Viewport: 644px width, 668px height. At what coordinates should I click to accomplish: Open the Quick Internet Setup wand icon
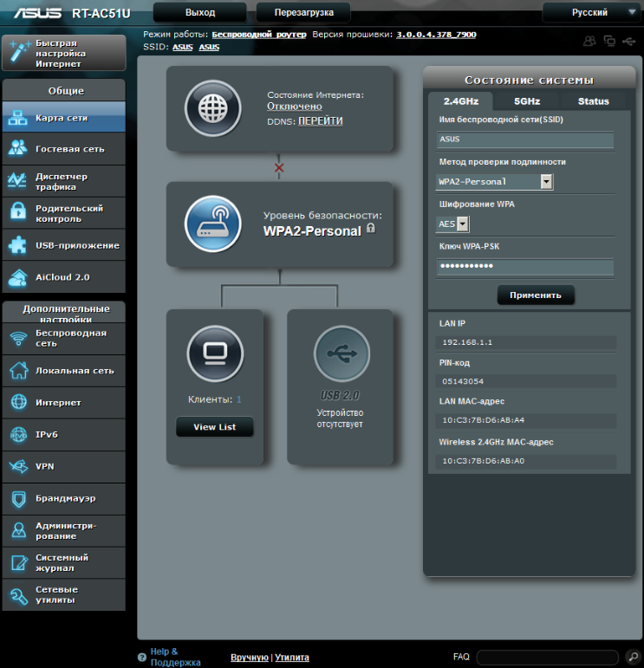tap(20, 53)
